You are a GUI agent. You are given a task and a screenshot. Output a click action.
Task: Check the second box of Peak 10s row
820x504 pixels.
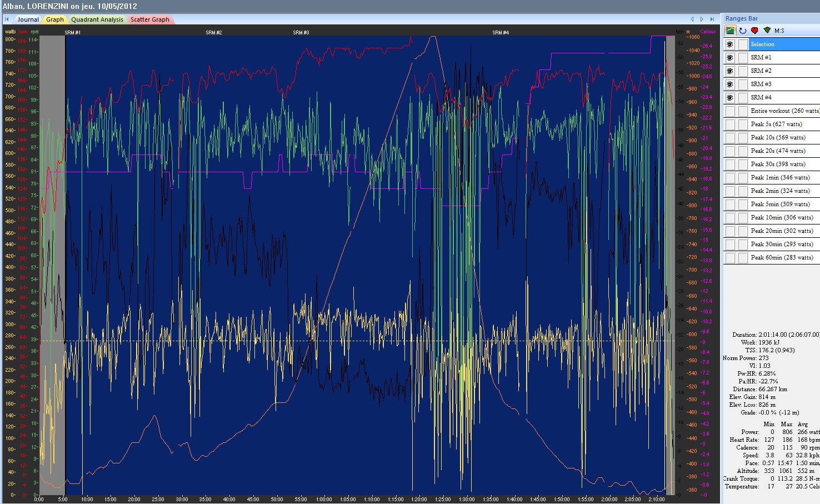tap(743, 138)
